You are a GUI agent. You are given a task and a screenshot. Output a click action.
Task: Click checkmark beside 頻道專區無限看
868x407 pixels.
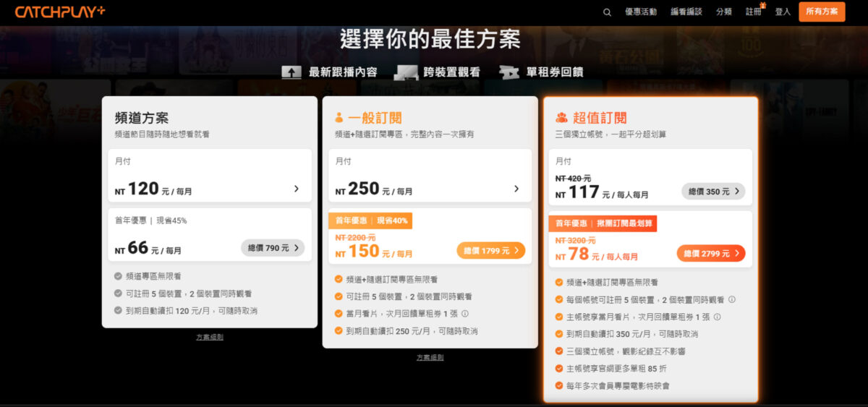pos(118,276)
